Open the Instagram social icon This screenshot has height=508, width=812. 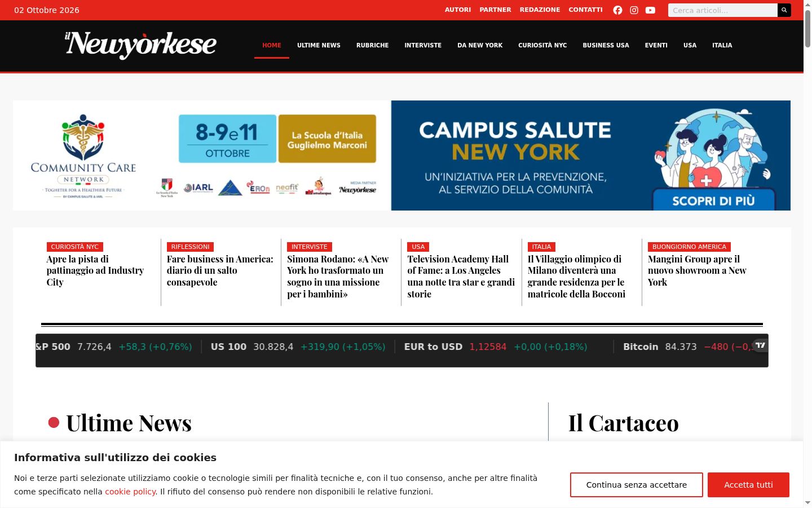tap(634, 10)
